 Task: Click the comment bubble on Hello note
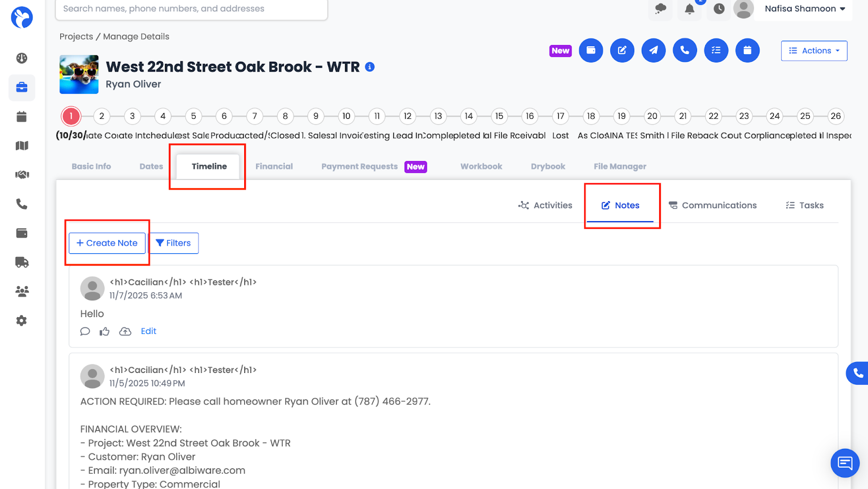(85, 331)
